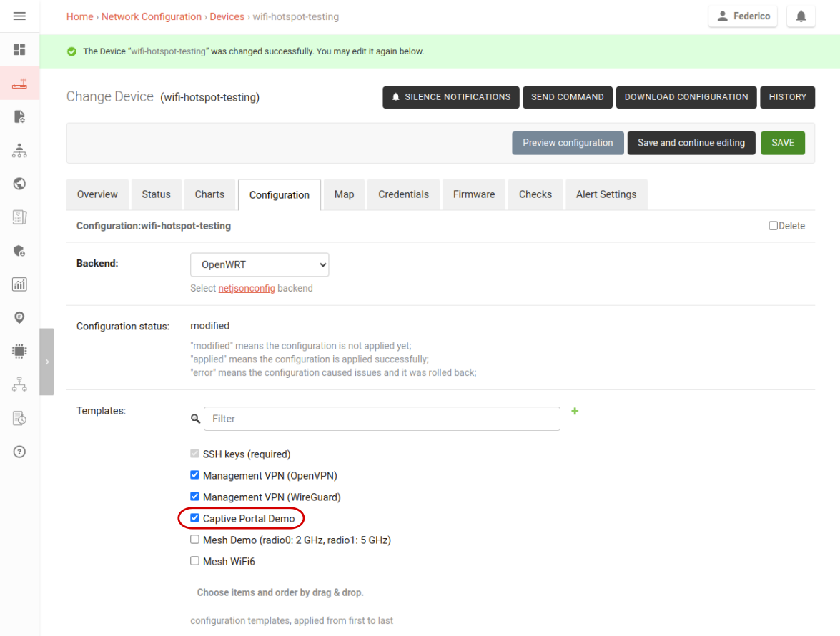The image size is (840, 636).
Task: Open the Alert Settings tab
Action: 606,194
